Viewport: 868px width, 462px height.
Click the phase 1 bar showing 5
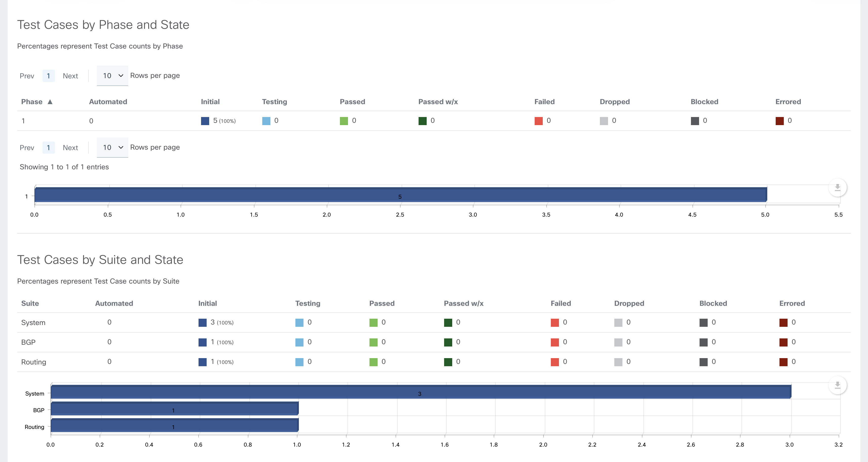tap(400, 195)
